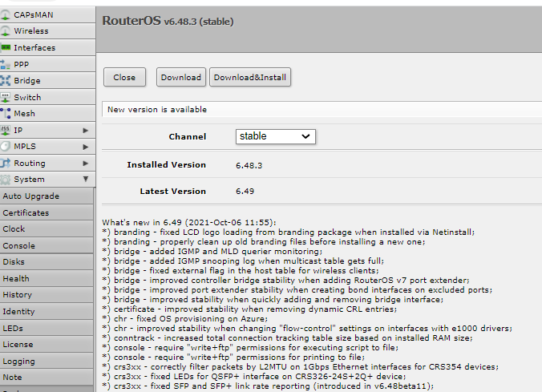Click the conntrack changelog line
The width and height of the screenshot is (542, 392).
click(287, 337)
